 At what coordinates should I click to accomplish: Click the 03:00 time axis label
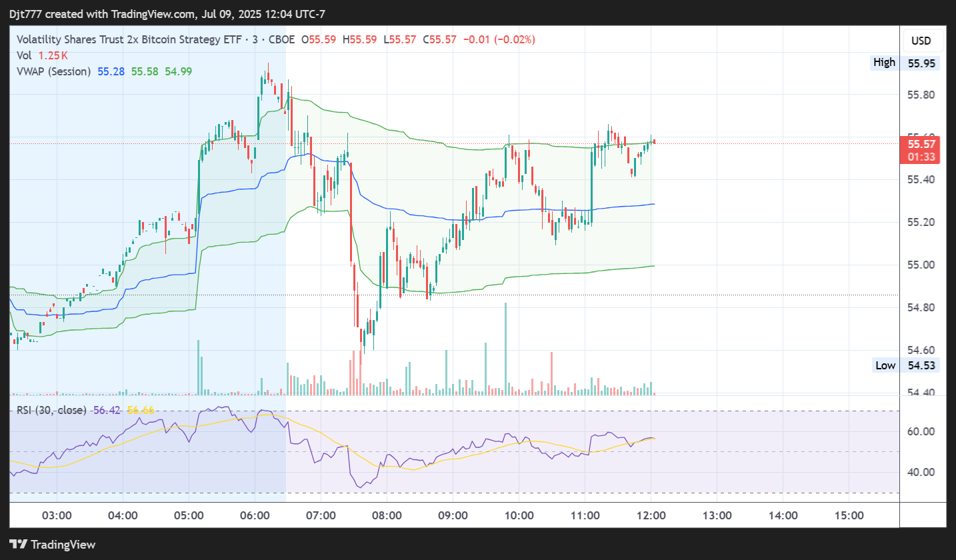[57, 515]
